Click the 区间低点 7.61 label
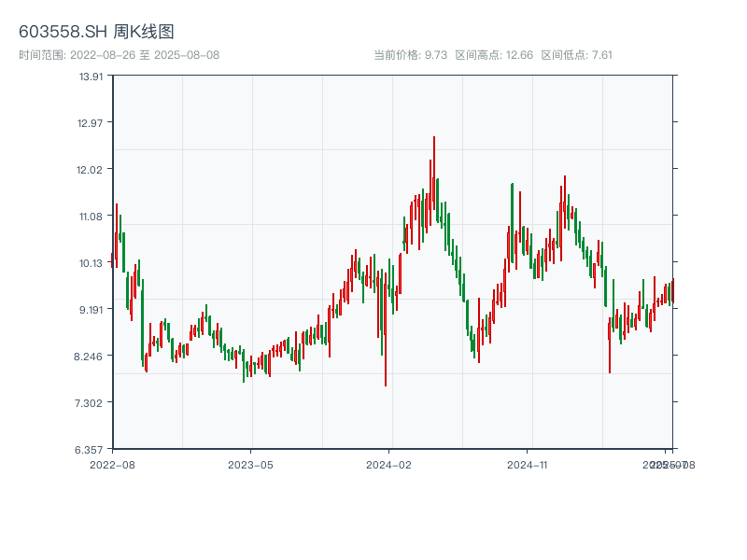The image size is (747, 560). click(x=576, y=55)
